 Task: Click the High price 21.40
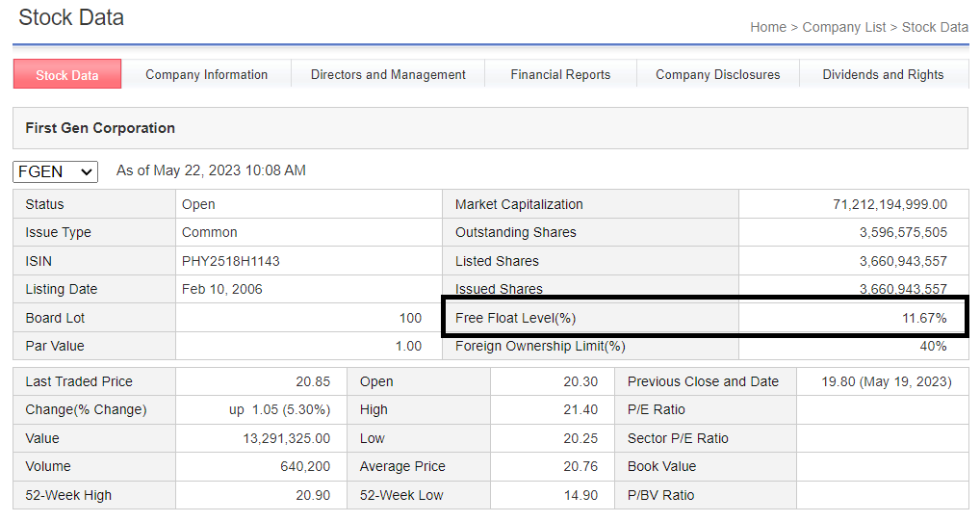[580, 409]
